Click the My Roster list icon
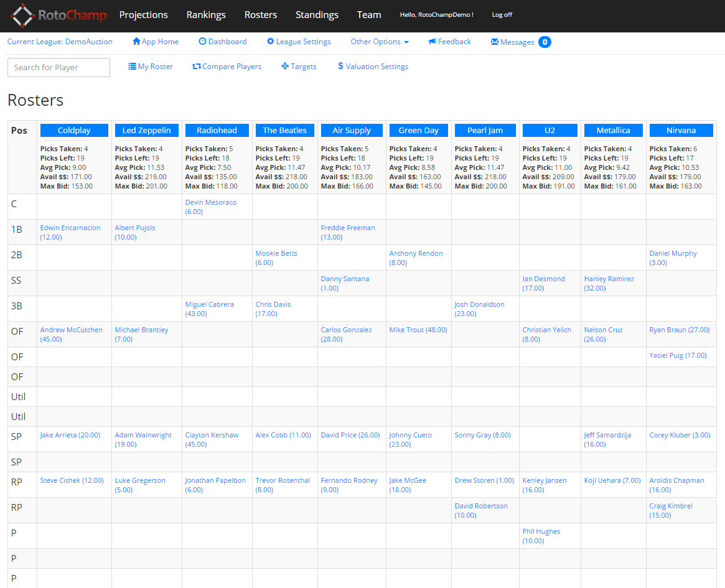Image resolution: width=725 pixels, height=588 pixels. (x=132, y=66)
